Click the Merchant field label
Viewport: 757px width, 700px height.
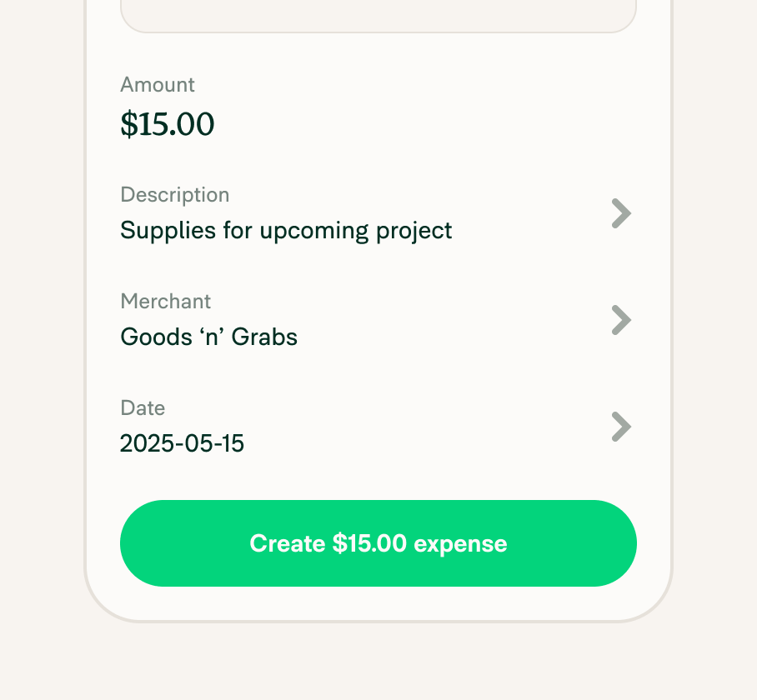[166, 302]
